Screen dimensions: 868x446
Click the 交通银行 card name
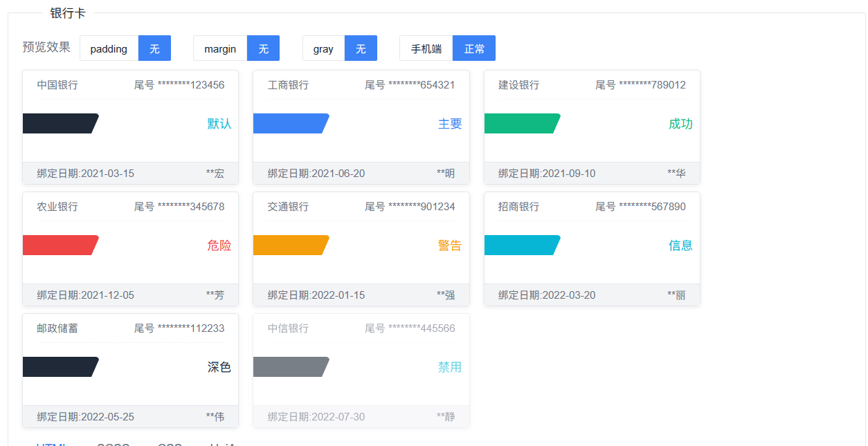point(288,207)
